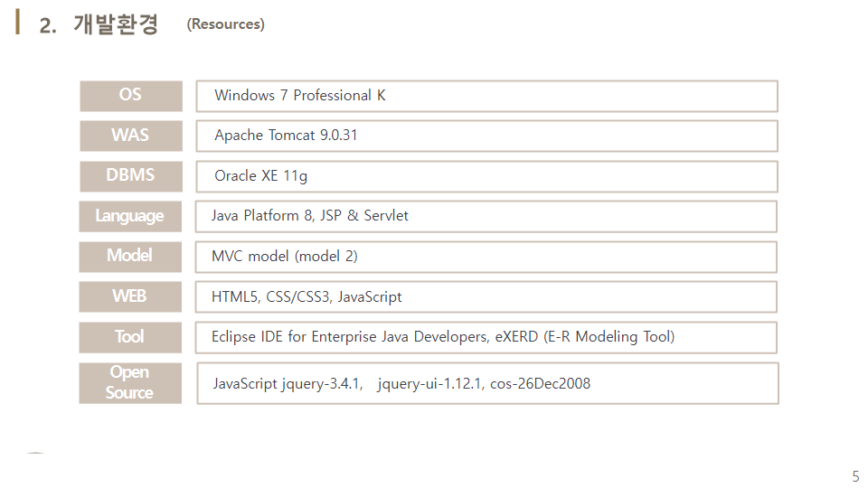Select the 'Language' label box
This screenshot has width=868, height=488.
[x=130, y=216]
